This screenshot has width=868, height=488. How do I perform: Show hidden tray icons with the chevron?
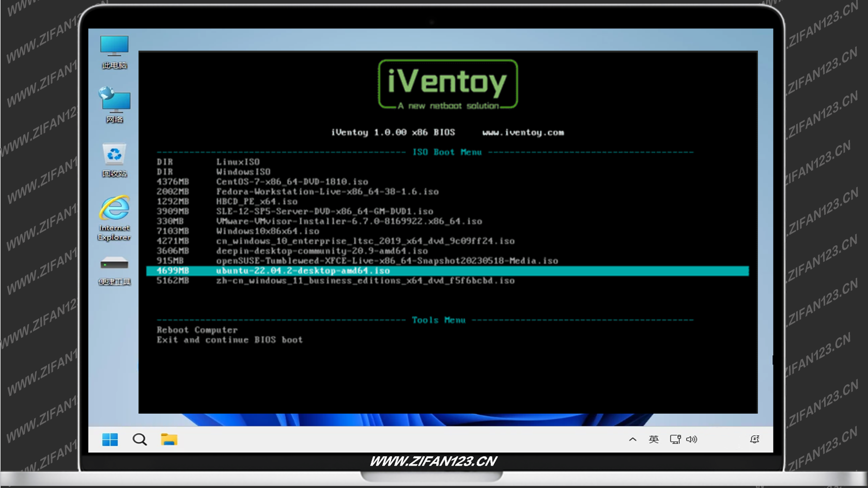click(632, 439)
